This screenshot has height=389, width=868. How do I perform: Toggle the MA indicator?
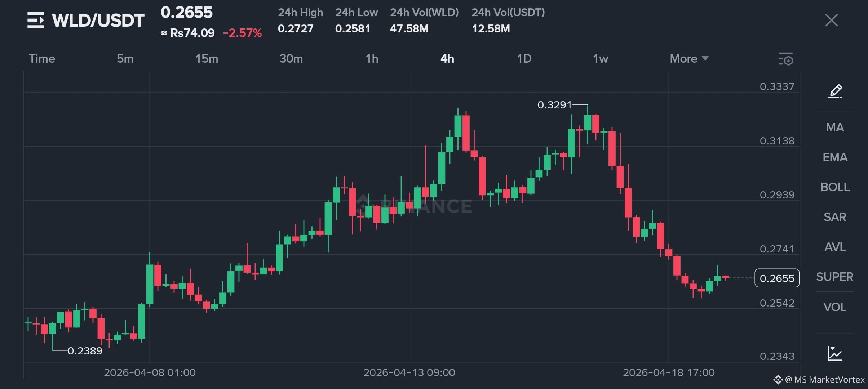click(835, 127)
